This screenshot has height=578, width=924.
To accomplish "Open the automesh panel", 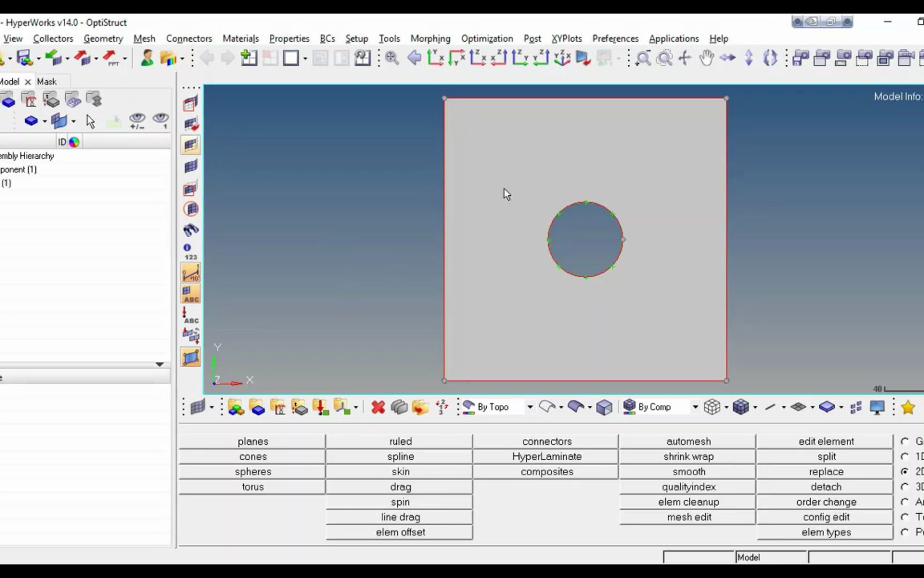I will (689, 441).
